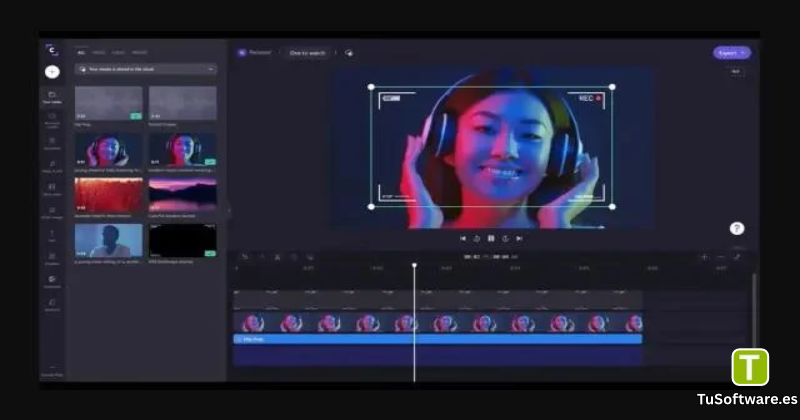Open Templates in the sidebar
Screen dimensions: 800x420
[52, 143]
